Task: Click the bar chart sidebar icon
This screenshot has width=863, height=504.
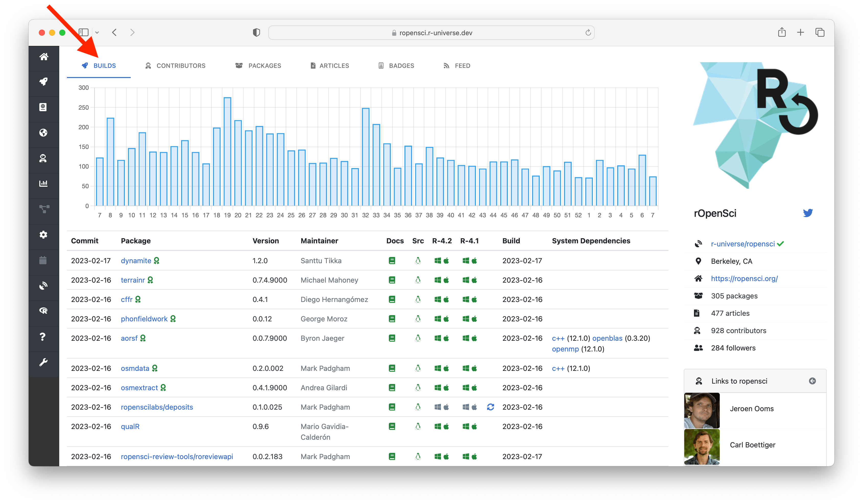Action: point(43,183)
